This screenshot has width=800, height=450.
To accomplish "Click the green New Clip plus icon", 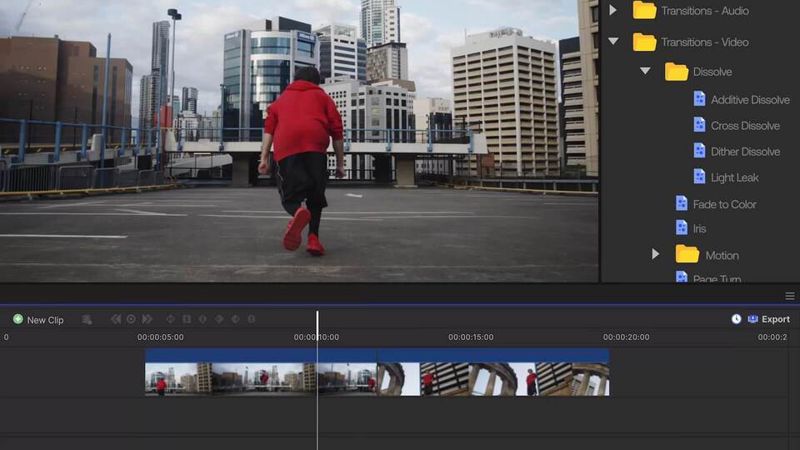I will point(18,319).
